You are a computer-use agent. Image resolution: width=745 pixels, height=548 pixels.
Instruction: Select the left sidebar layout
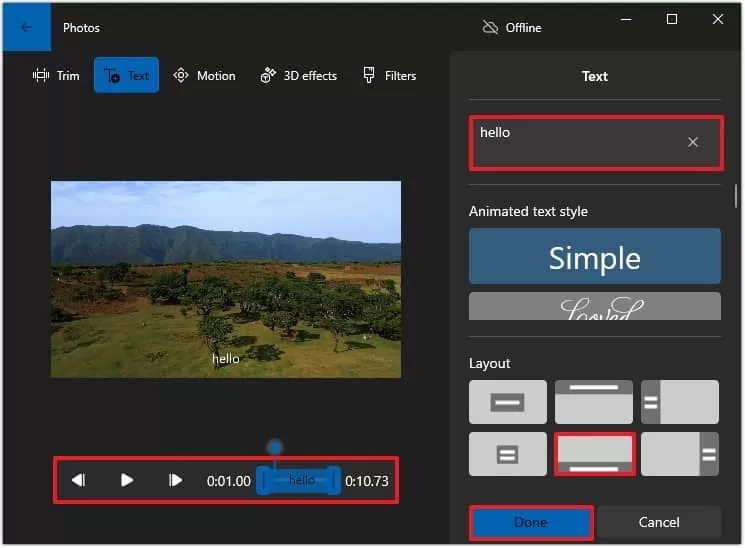(x=679, y=402)
